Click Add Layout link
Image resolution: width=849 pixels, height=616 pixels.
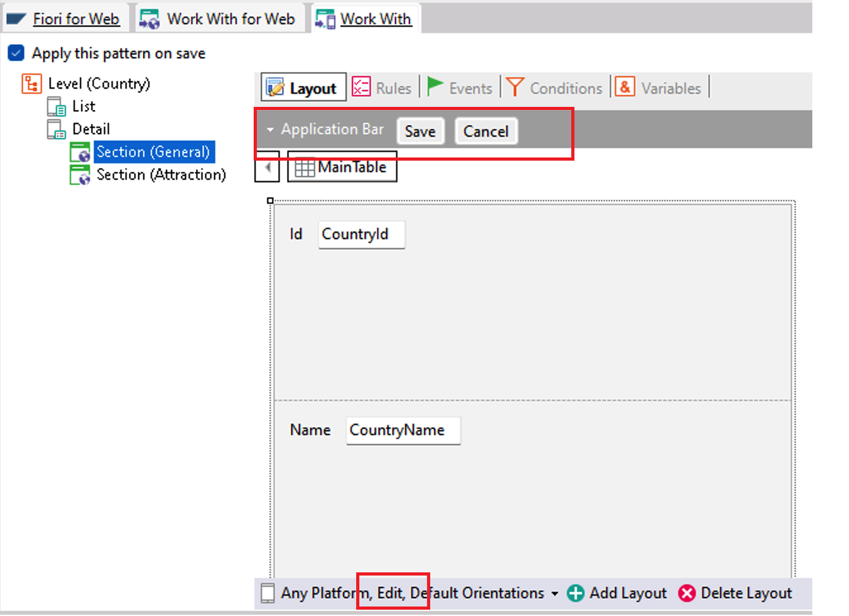pos(628,593)
